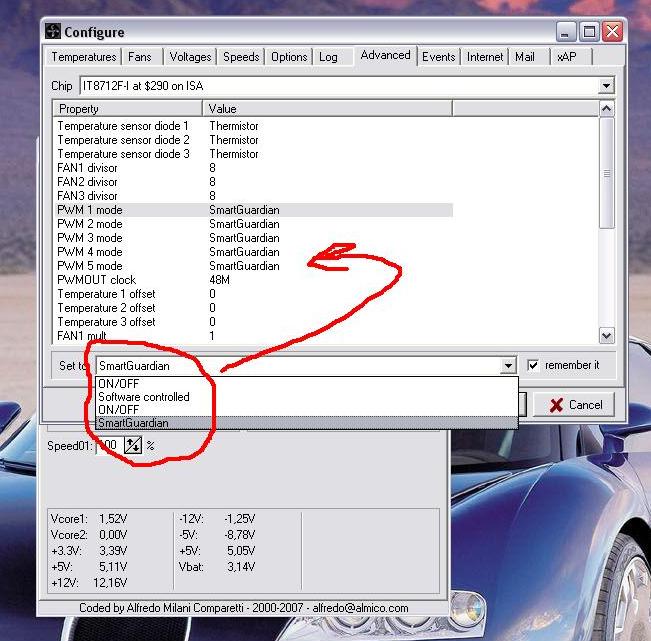Maximize the Configure window
This screenshot has height=641, width=651.
click(x=589, y=32)
